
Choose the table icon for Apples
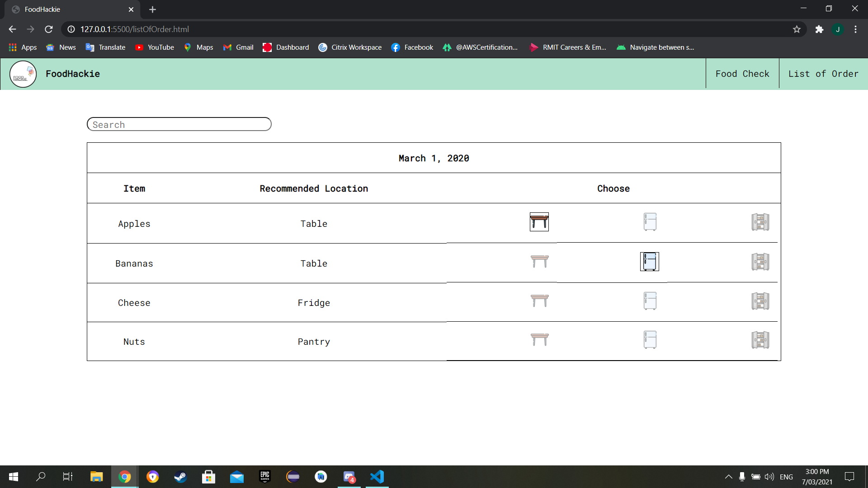point(539,222)
